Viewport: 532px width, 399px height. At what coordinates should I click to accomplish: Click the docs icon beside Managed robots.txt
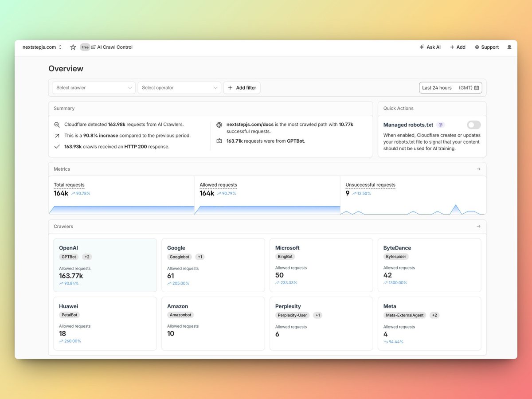coord(440,125)
